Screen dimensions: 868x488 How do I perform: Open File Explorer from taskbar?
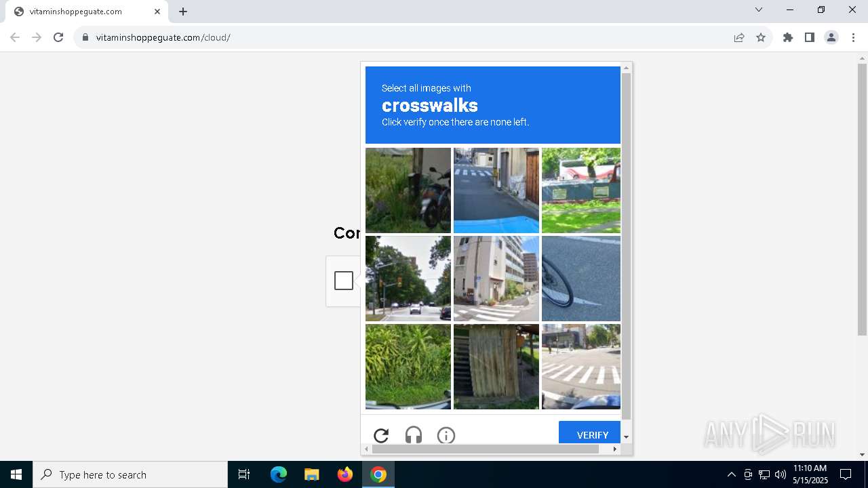point(311,474)
